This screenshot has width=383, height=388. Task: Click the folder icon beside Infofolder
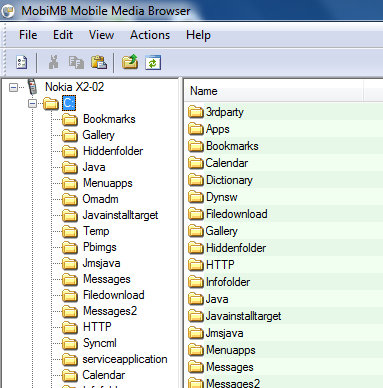[x=196, y=282]
